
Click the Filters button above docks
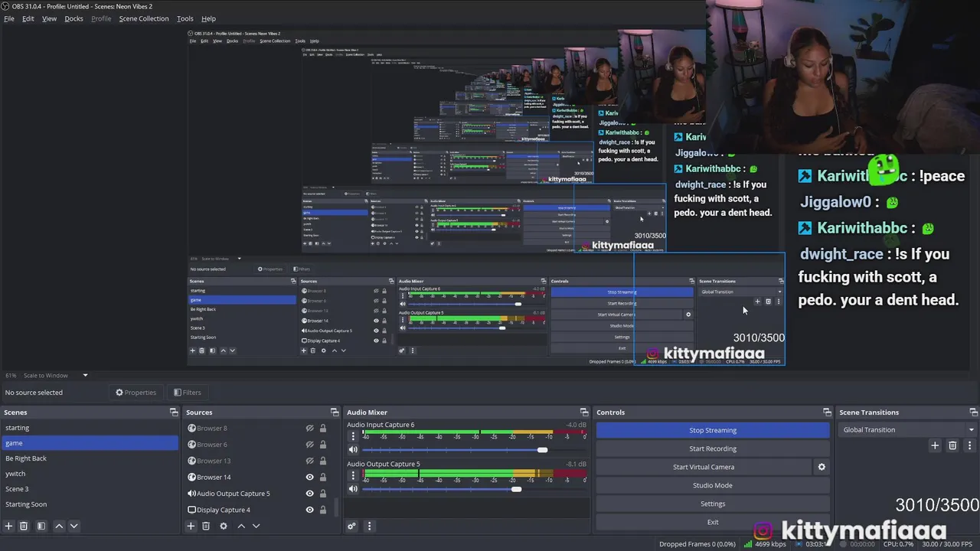point(187,393)
